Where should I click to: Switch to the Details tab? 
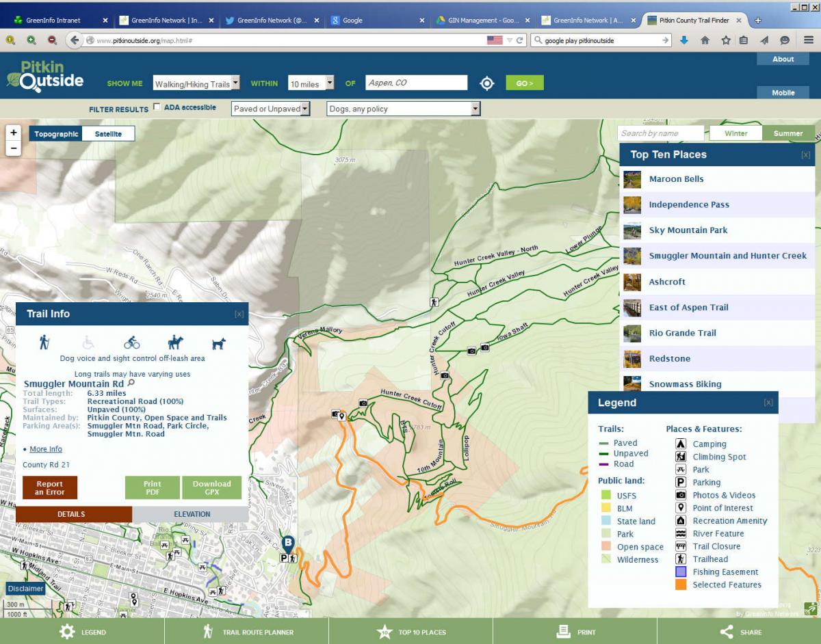coord(74,514)
